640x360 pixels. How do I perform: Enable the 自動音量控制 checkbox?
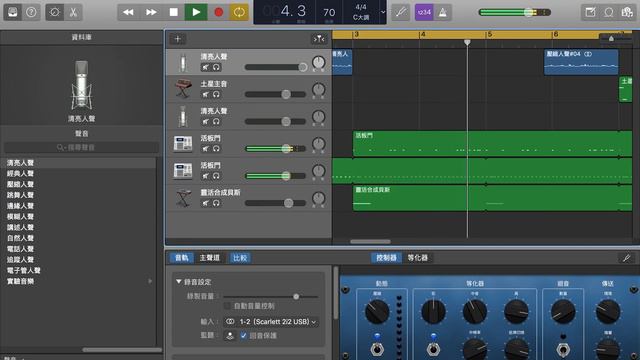point(227,306)
